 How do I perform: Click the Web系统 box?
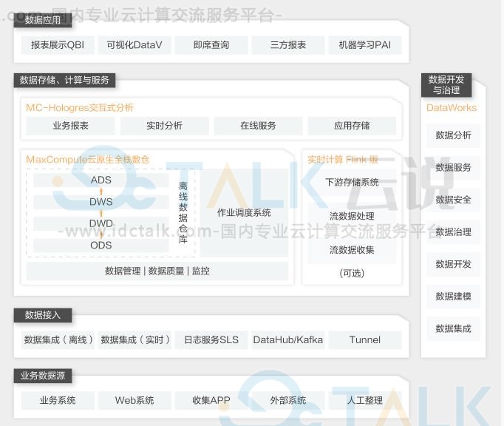coord(134,400)
